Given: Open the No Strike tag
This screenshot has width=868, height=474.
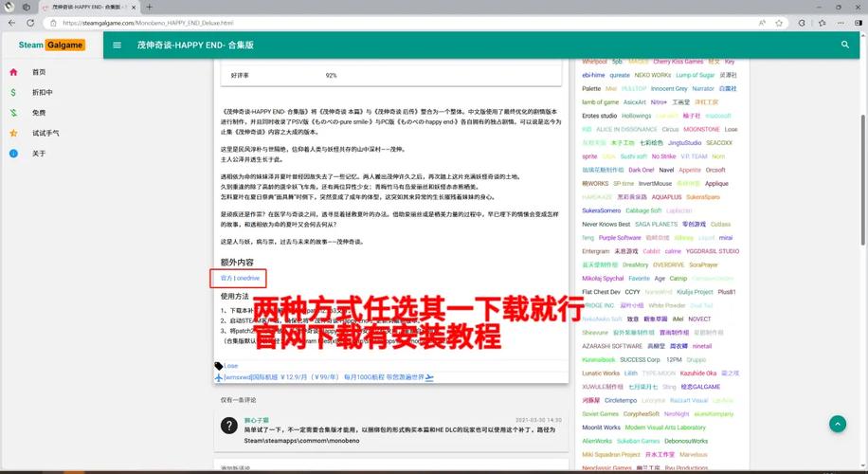Looking at the screenshot, I should coord(663,156).
